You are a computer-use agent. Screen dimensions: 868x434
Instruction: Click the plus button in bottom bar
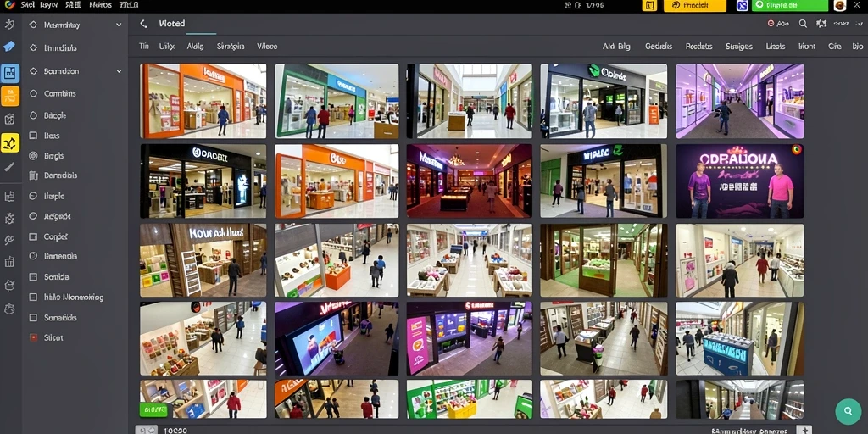click(x=804, y=430)
